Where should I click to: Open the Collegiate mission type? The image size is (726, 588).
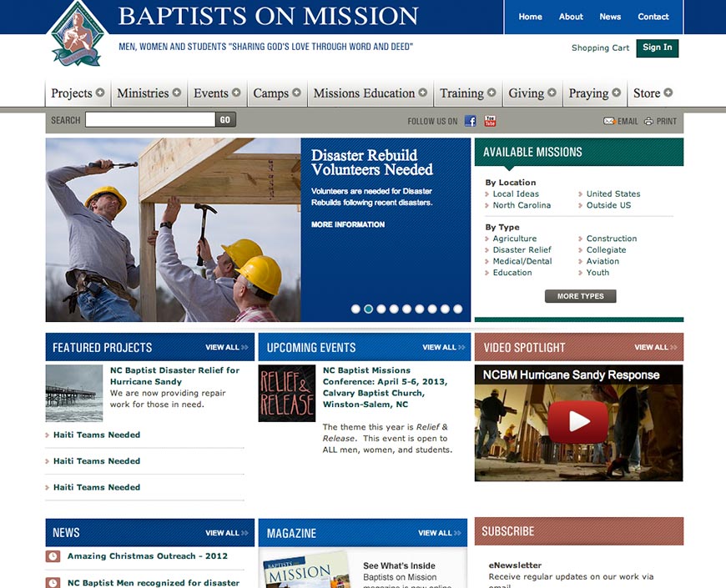click(607, 250)
